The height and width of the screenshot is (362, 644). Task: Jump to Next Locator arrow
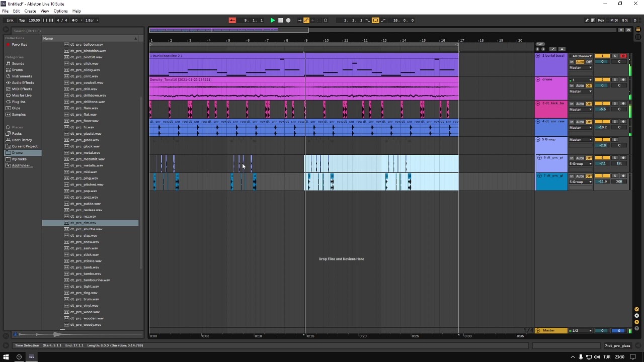543,49
